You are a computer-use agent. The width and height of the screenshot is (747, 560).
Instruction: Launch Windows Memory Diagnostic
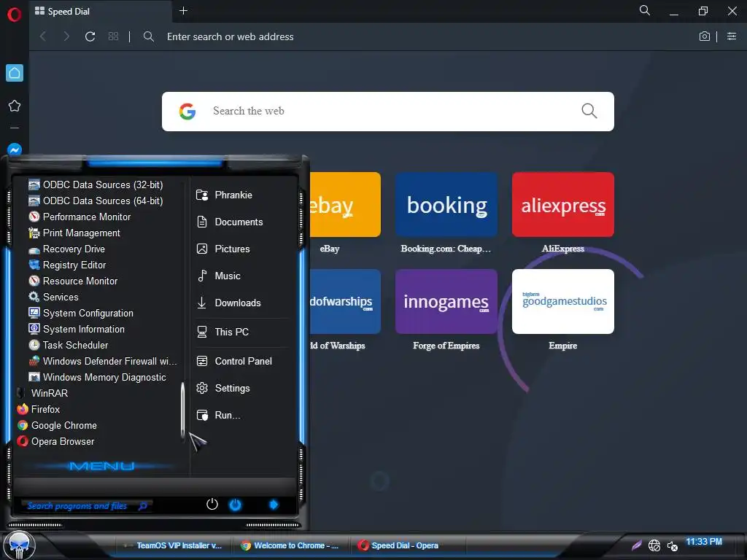(x=97, y=377)
